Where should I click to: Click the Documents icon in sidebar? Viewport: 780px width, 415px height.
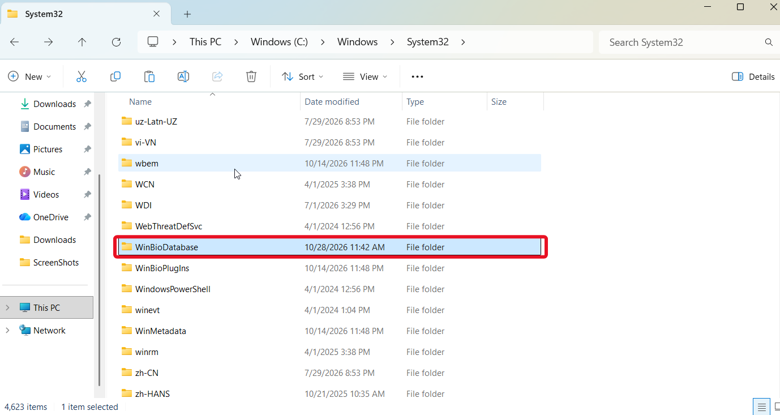tap(24, 126)
